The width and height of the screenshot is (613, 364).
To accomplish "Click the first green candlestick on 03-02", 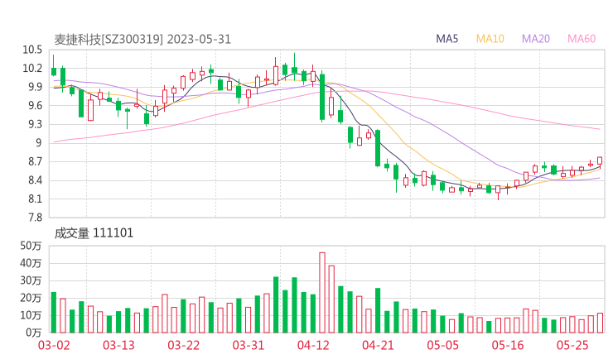I will (x=54, y=66).
